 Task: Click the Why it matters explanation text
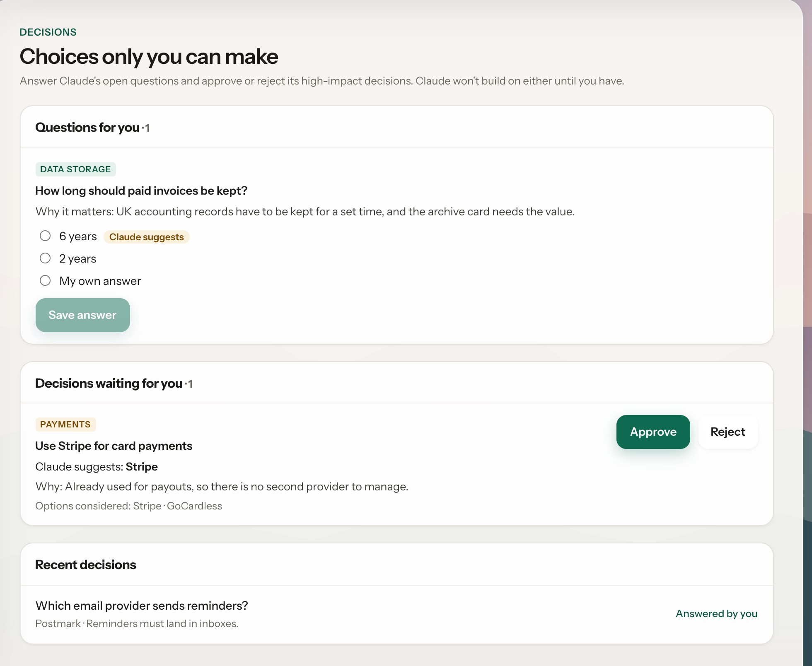305,212
